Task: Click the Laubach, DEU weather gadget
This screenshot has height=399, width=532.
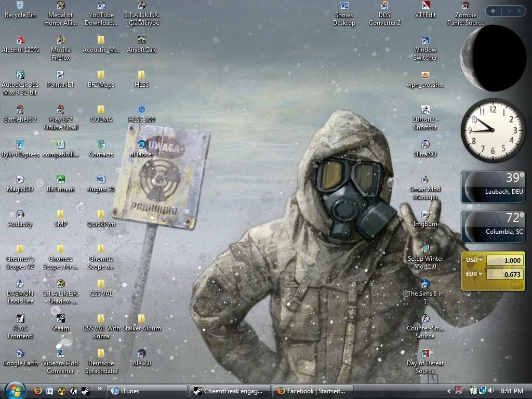Action: [493, 187]
